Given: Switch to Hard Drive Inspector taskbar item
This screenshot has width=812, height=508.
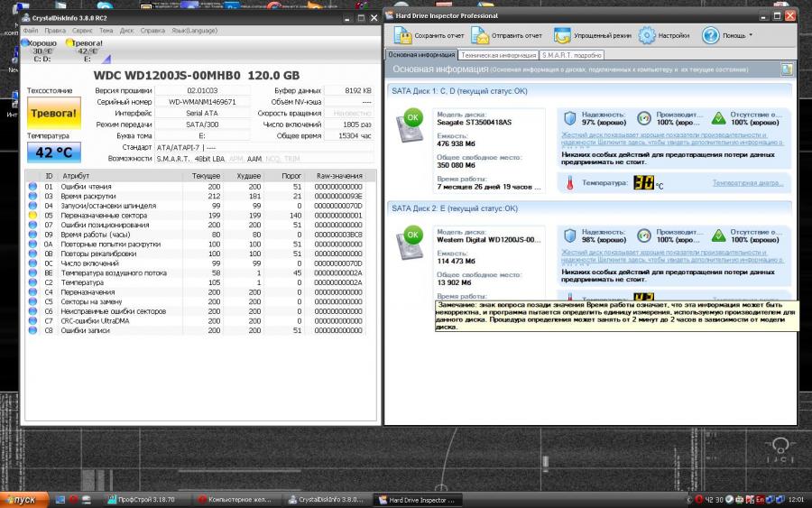Looking at the screenshot, I should 418,500.
